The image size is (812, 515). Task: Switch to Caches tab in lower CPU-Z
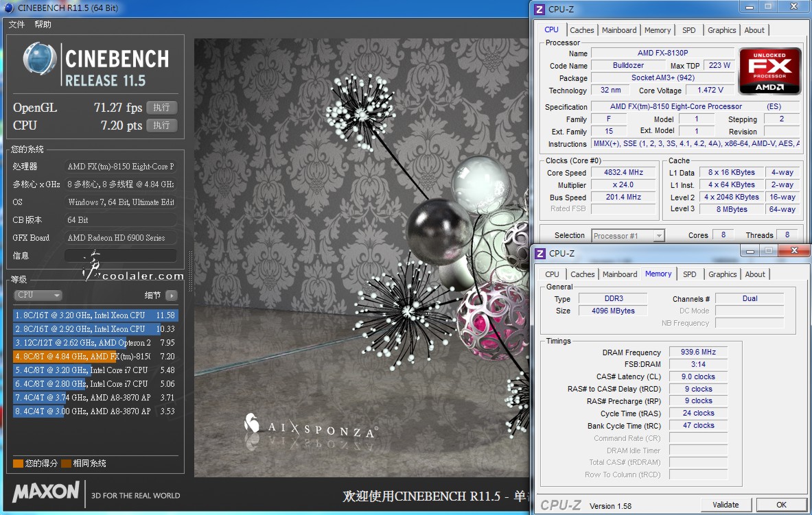(583, 274)
